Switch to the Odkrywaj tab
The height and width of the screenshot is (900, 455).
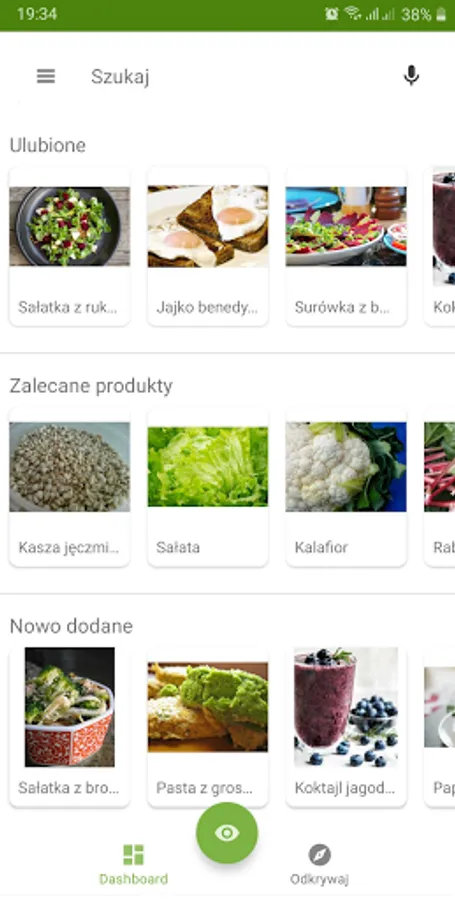pos(320,865)
